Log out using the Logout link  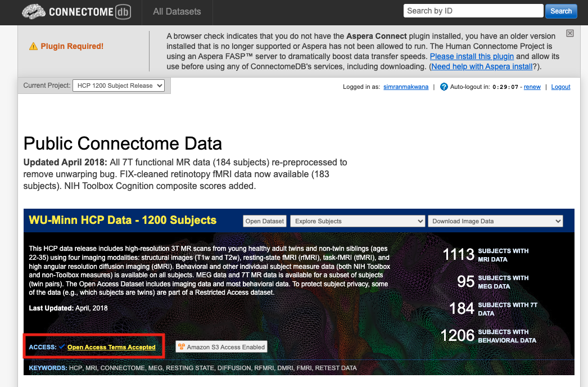click(x=560, y=87)
